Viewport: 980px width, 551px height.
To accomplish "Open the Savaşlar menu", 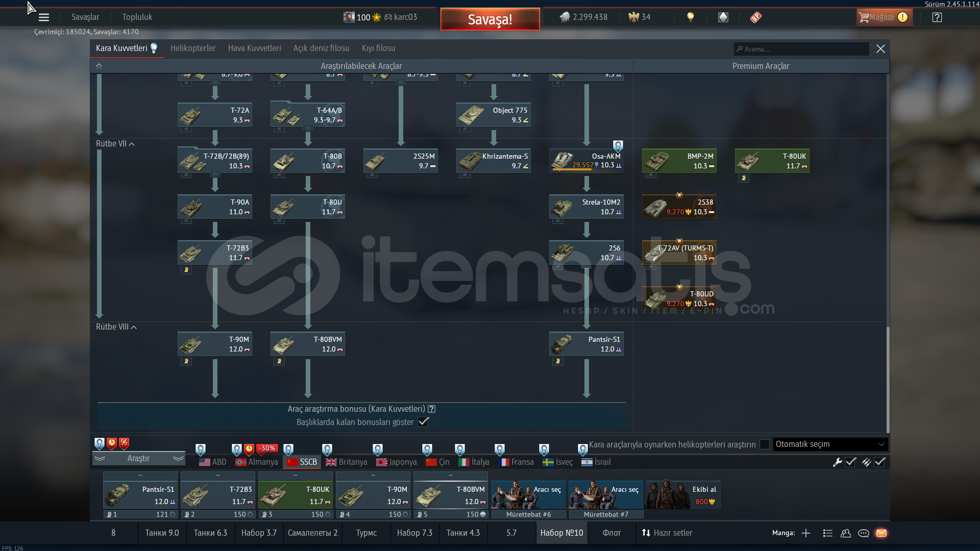I will pyautogui.click(x=85, y=17).
